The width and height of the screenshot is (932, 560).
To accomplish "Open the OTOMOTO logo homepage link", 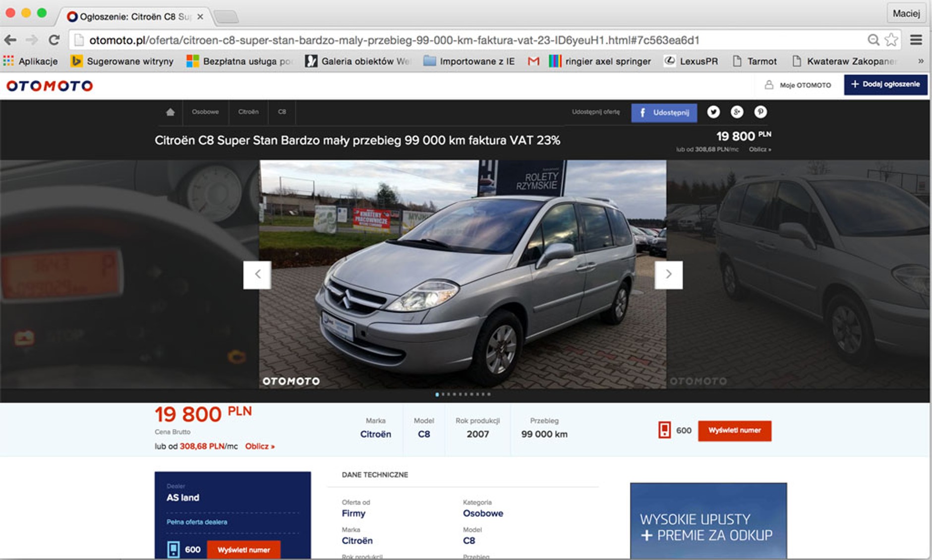I will [49, 85].
